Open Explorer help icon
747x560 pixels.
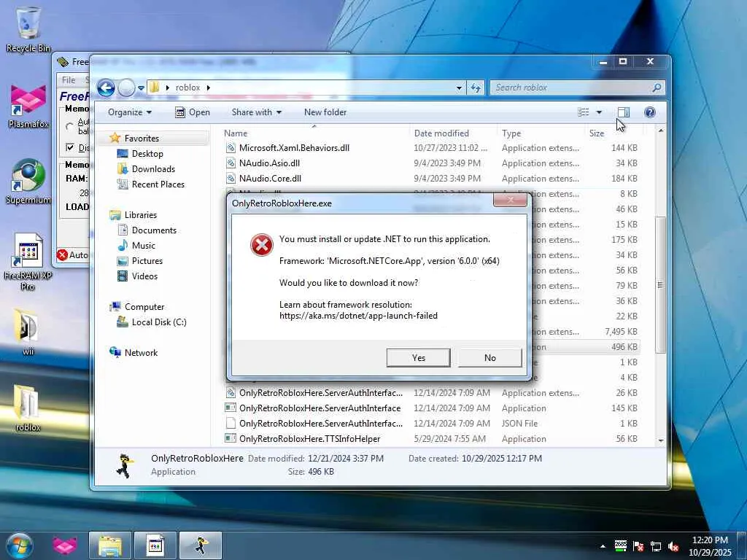[x=649, y=112]
